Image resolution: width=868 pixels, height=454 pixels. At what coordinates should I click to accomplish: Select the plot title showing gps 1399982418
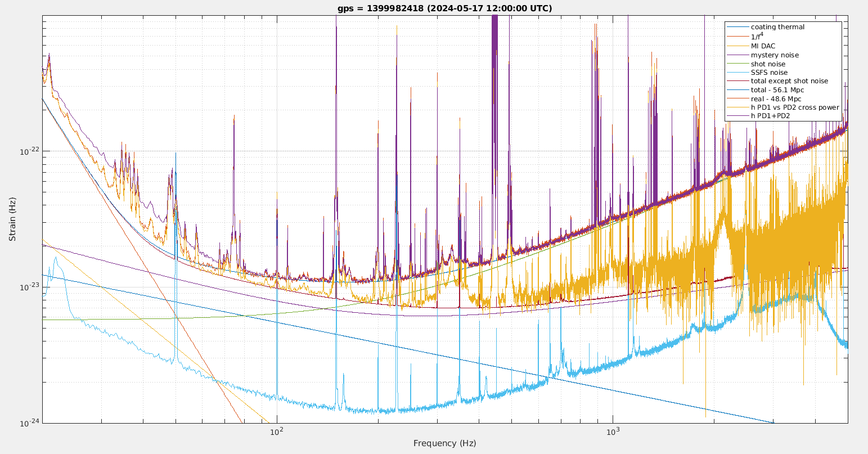(445, 8)
